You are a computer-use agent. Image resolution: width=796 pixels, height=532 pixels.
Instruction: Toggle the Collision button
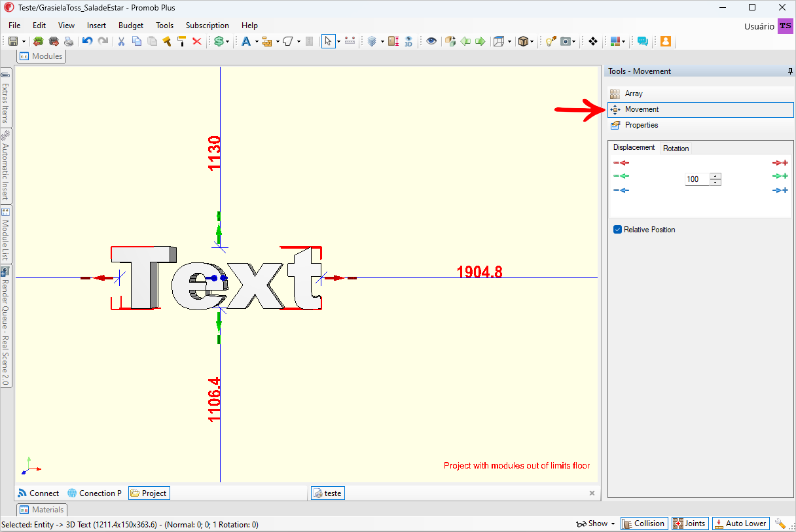point(644,523)
